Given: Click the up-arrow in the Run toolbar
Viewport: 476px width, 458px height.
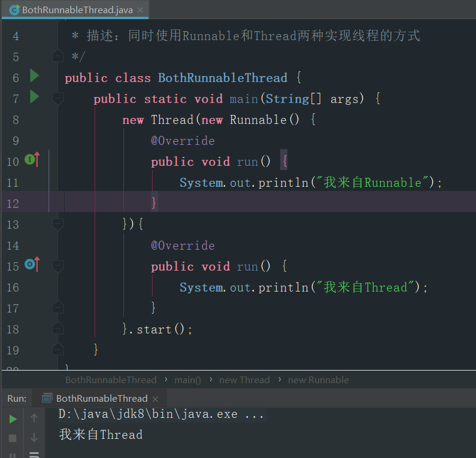Looking at the screenshot, I should coord(34,418).
